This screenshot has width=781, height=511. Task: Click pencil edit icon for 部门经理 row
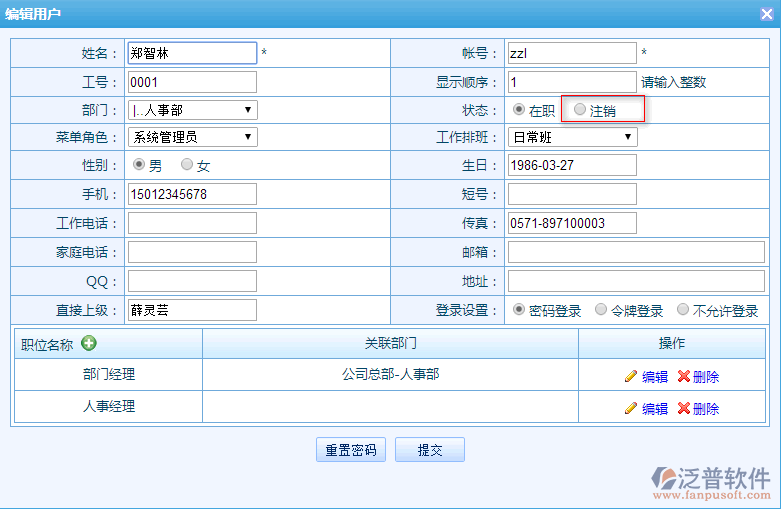631,376
